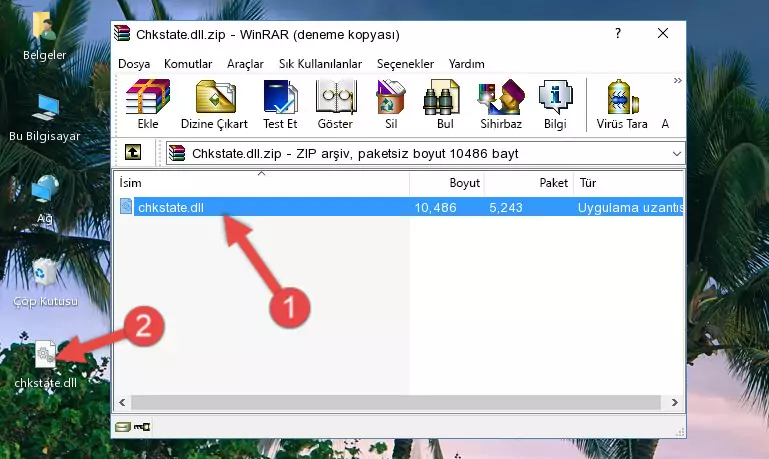
Task: Open the Yardım menu
Action: 466,64
